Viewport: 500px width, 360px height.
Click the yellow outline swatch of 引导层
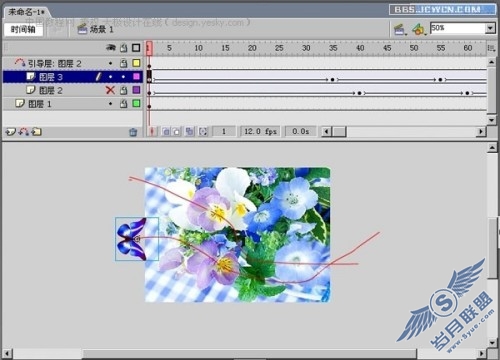click(136, 63)
